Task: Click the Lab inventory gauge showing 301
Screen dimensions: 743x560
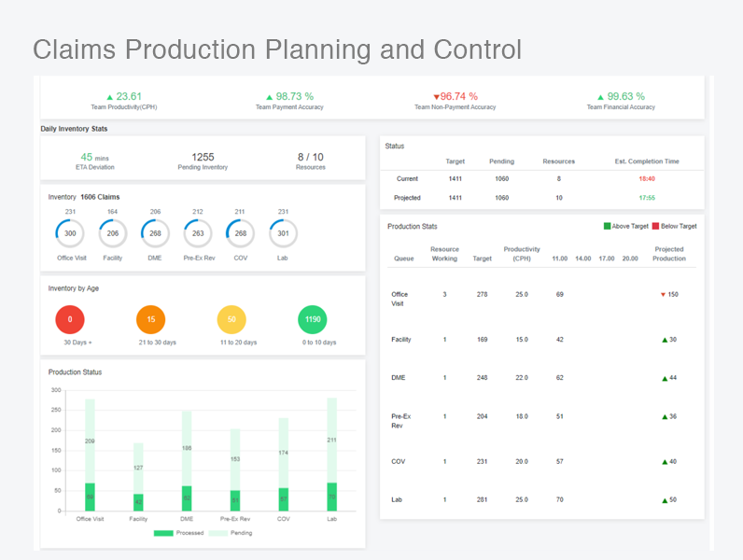Action: (x=283, y=233)
